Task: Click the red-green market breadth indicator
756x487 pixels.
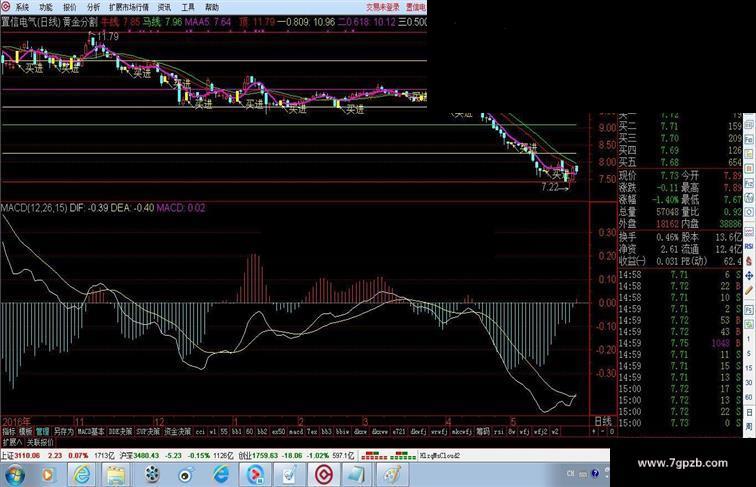Action: [388, 455]
